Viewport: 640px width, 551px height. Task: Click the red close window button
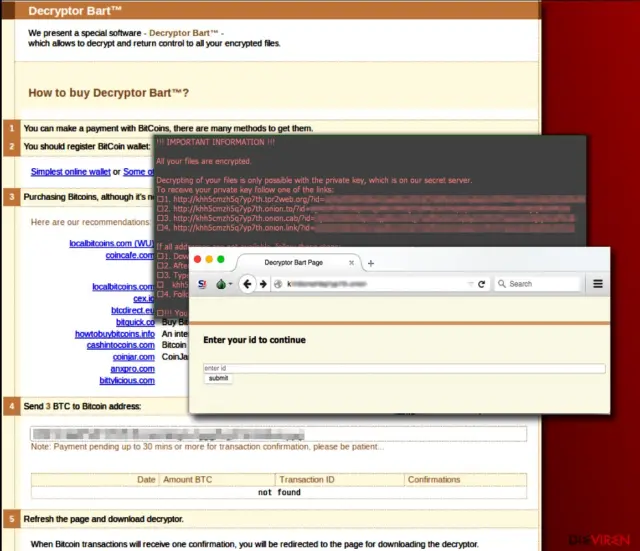coord(198,259)
